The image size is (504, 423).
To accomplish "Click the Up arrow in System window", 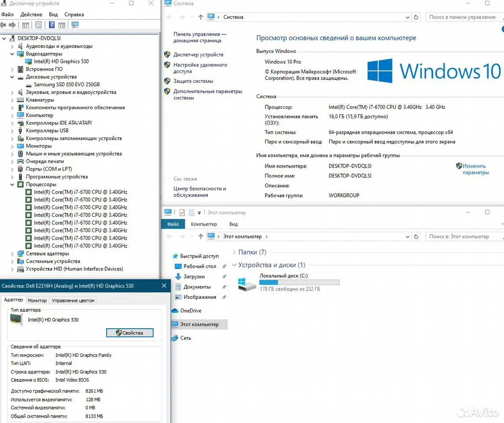I will [201, 17].
